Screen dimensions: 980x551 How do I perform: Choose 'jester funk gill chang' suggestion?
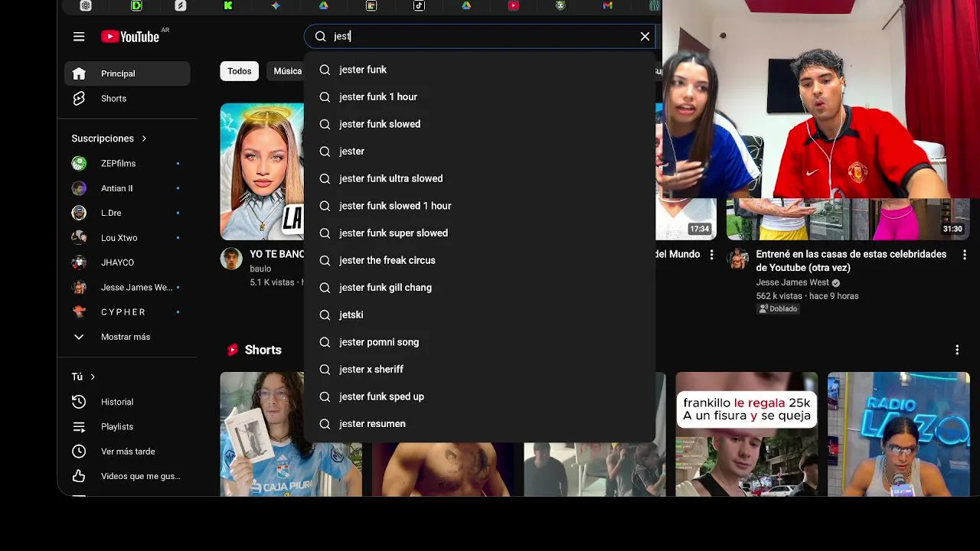point(479,288)
